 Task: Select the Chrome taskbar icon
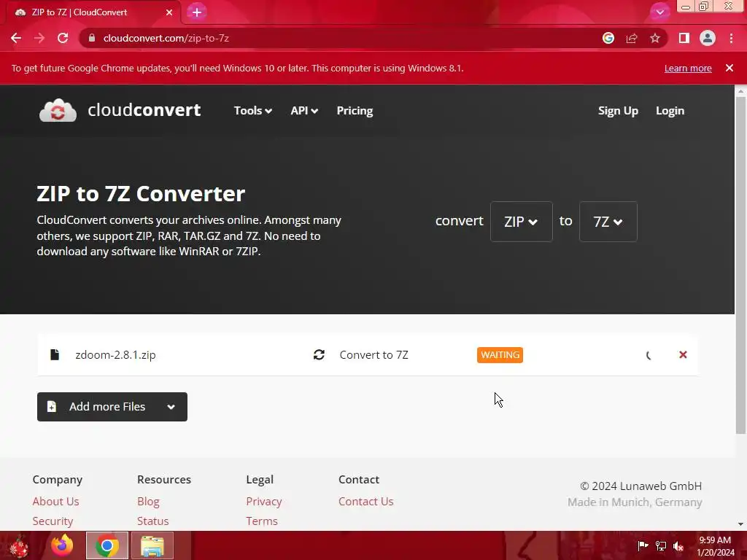107,545
